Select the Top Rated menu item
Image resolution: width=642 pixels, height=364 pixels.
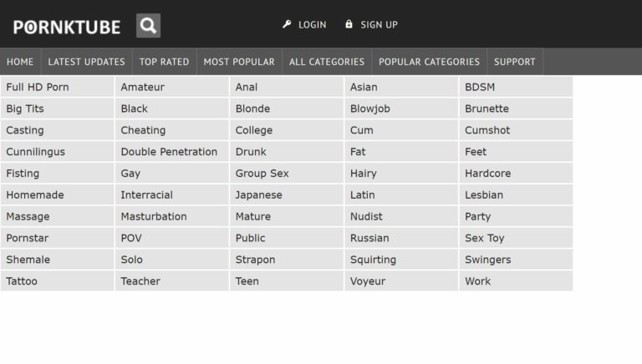(164, 62)
